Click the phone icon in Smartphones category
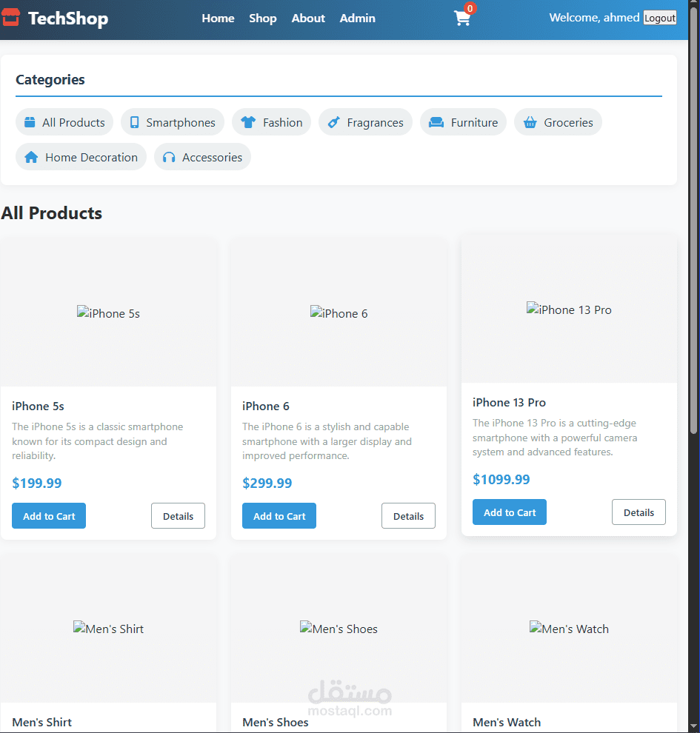 tap(134, 122)
